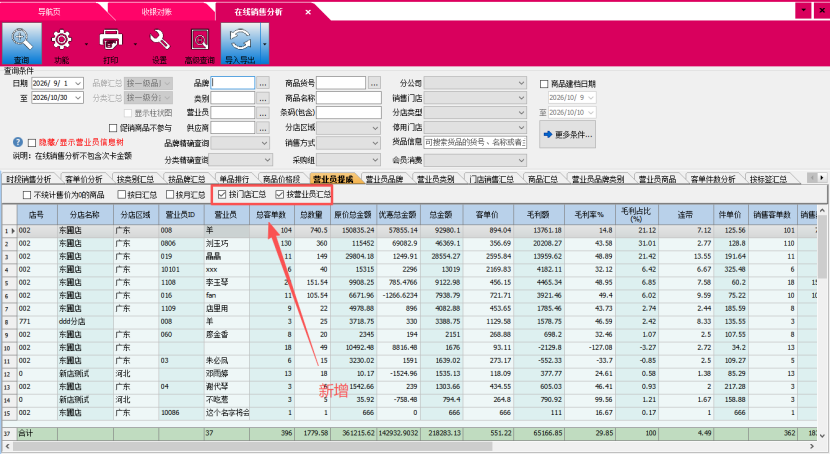This screenshot has width=830, height=454.
Task: Open the 品牌 lookup ellipsis button
Action: click(263, 83)
